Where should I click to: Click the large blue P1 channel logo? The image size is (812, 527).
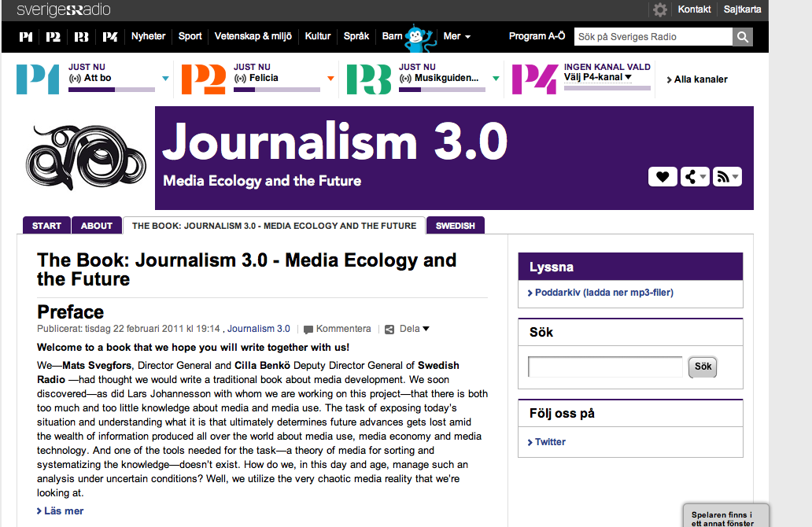coord(38,79)
